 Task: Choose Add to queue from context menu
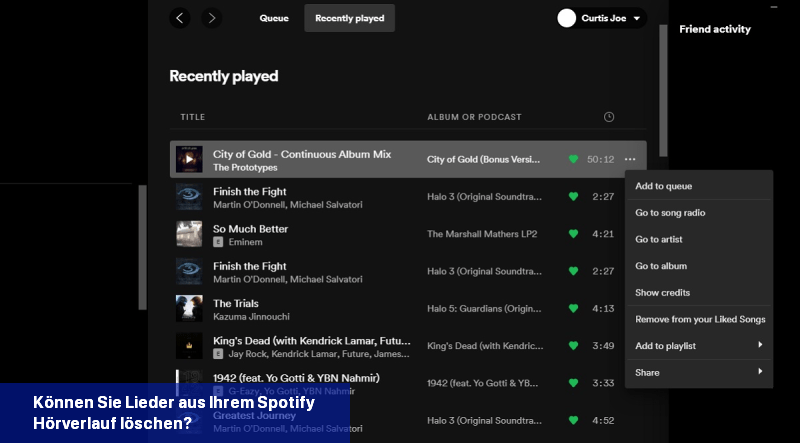(x=699, y=186)
